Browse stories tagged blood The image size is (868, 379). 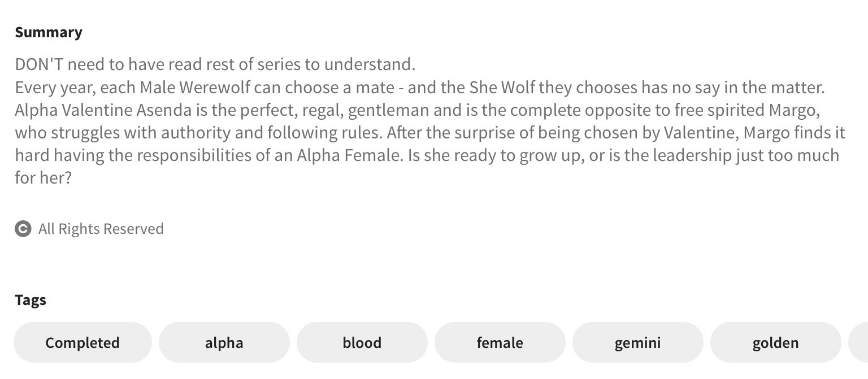pos(362,343)
